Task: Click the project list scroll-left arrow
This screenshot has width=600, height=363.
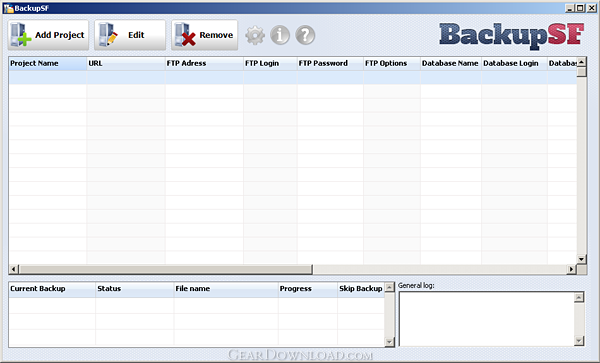Action: pyautogui.click(x=13, y=269)
